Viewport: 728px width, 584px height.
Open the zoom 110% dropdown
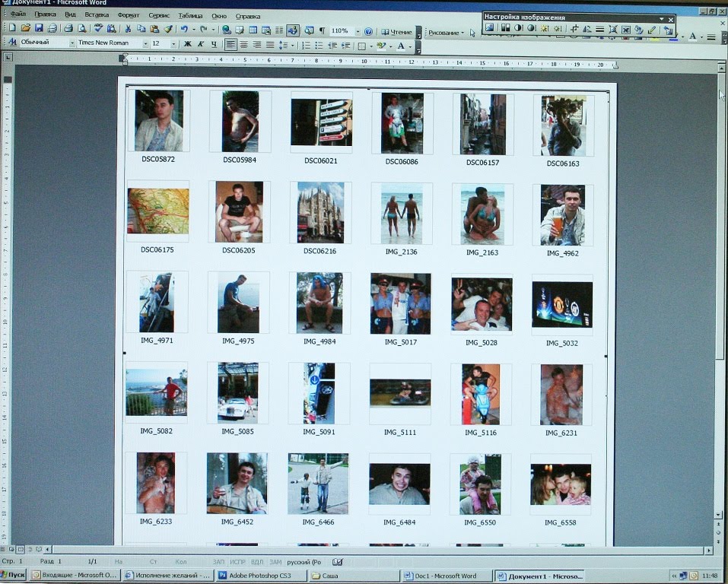[358, 32]
